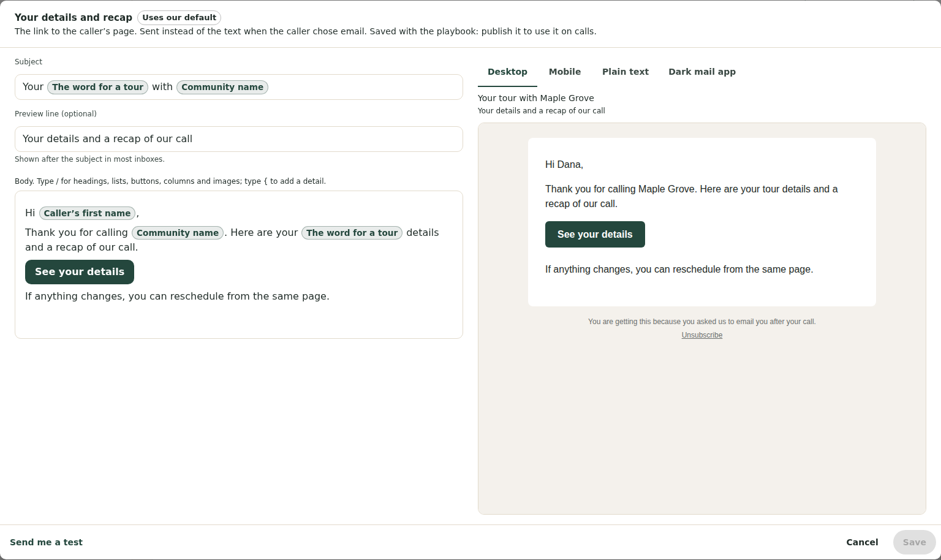Image resolution: width=941 pixels, height=560 pixels.
Task: Click the Preview line input field
Action: click(239, 139)
